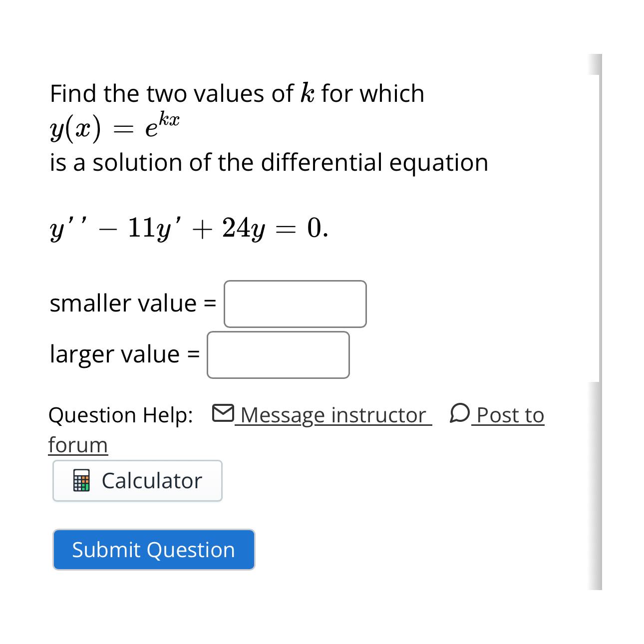Open the Message instructor link

tap(333, 415)
